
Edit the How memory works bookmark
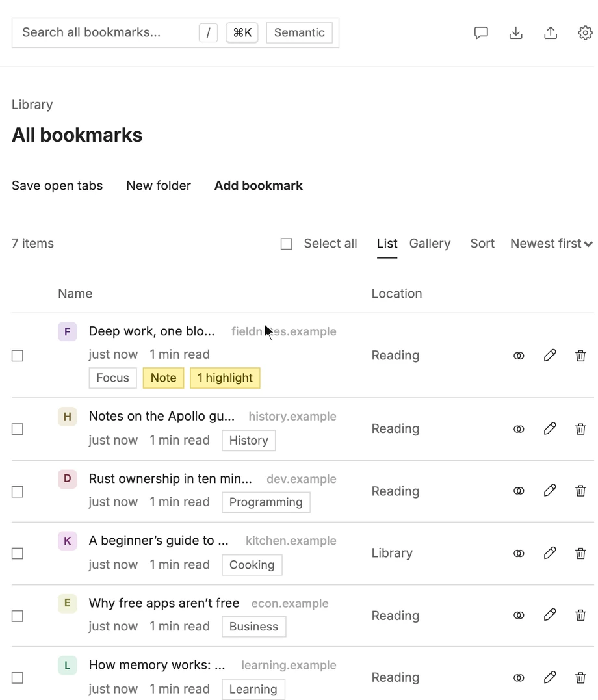click(550, 677)
